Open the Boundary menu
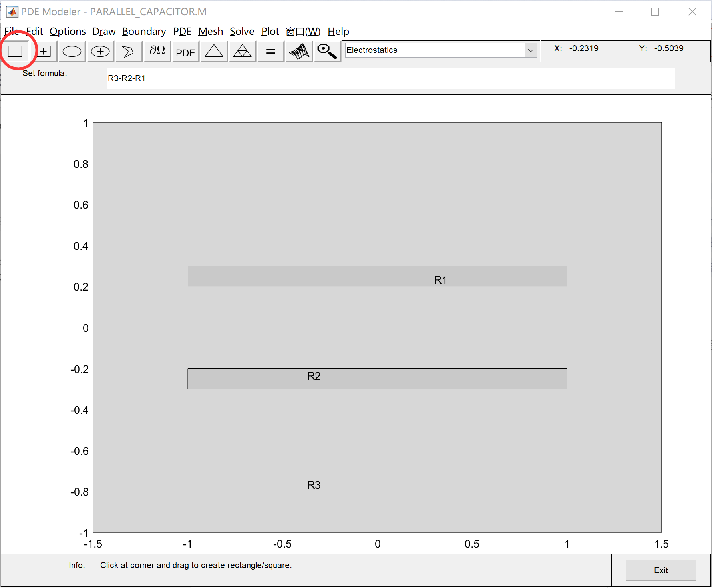This screenshot has height=588, width=712. [x=144, y=31]
